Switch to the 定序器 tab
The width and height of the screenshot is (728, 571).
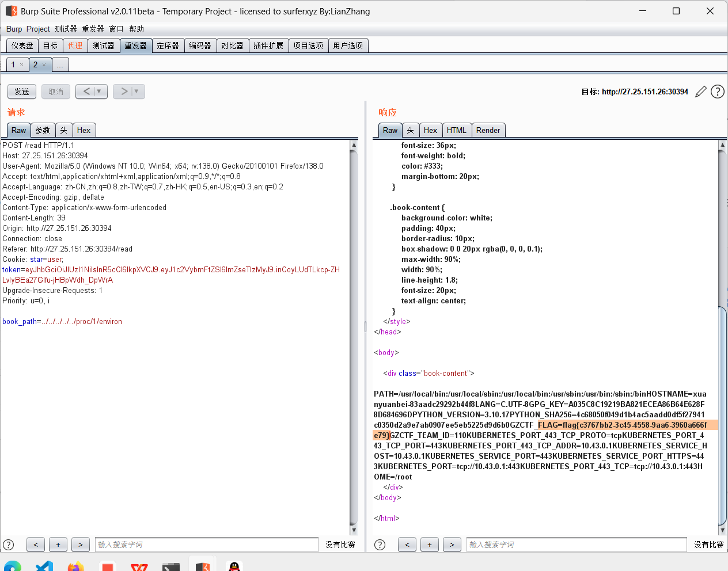[168, 45]
